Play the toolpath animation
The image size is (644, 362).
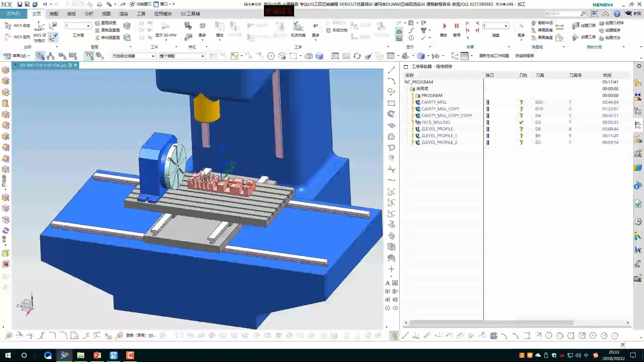point(444,26)
